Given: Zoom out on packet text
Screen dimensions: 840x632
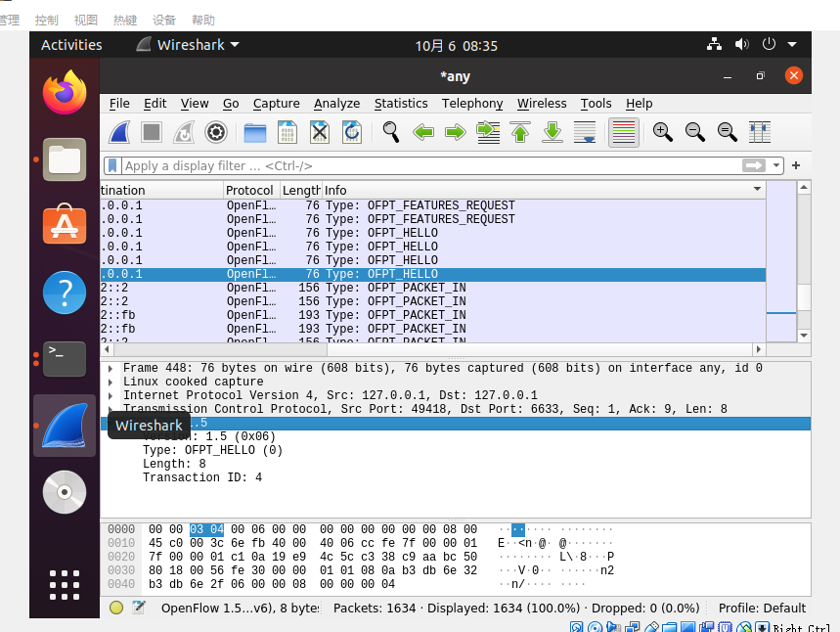Looking at the screenshot, I should point(695,132).
